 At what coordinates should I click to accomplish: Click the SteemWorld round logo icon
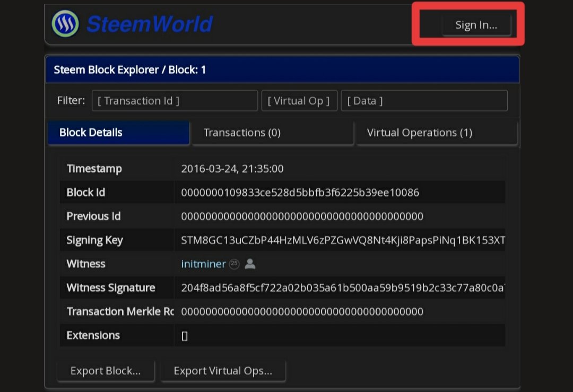(65, 24)
